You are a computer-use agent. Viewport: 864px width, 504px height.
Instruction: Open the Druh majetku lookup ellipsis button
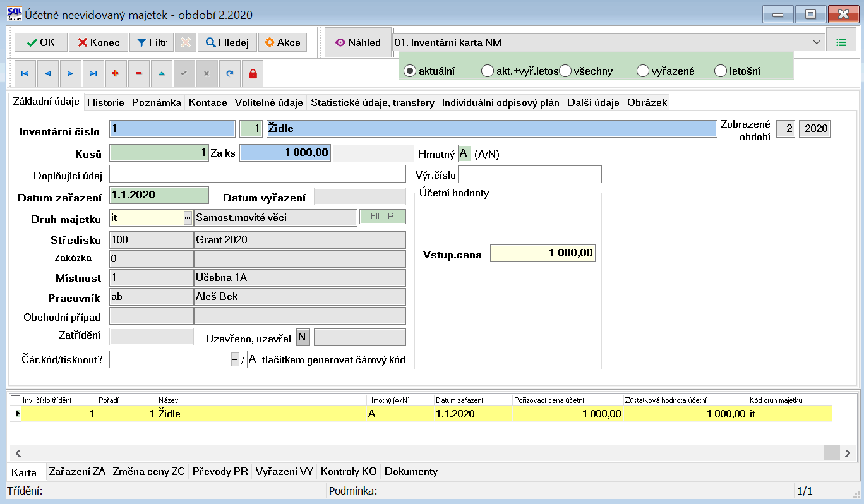pos(188,217)
